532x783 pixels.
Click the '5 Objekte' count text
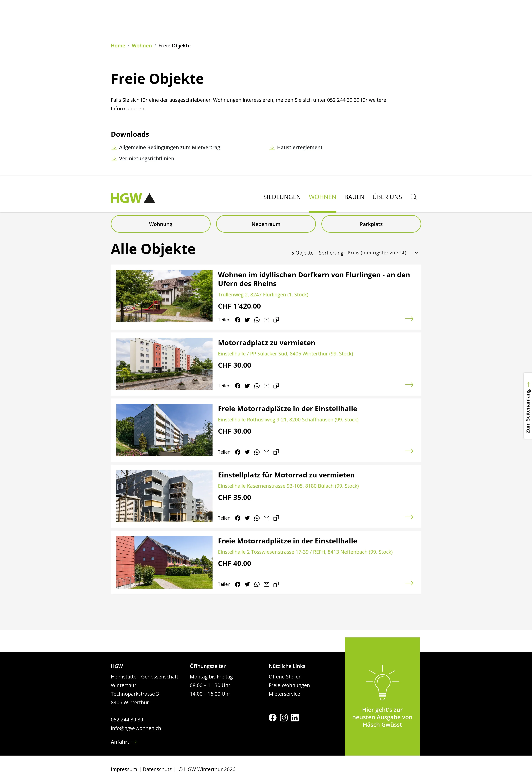[302, 253]
